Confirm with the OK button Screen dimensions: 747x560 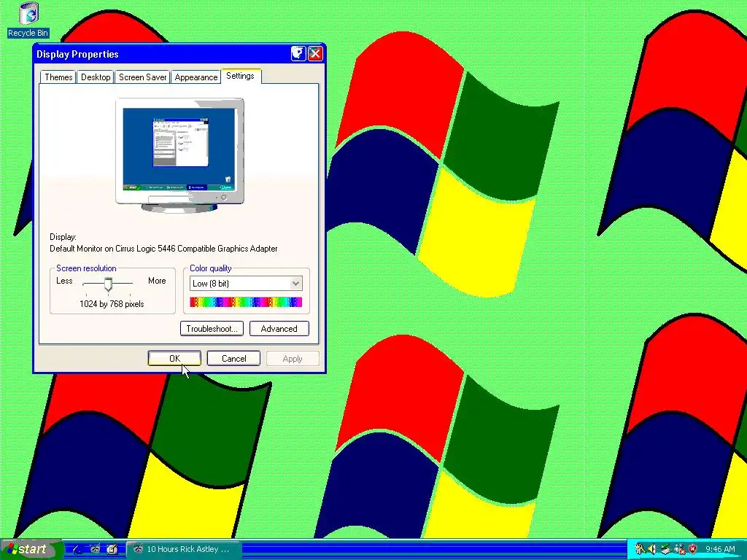point(174,359)
